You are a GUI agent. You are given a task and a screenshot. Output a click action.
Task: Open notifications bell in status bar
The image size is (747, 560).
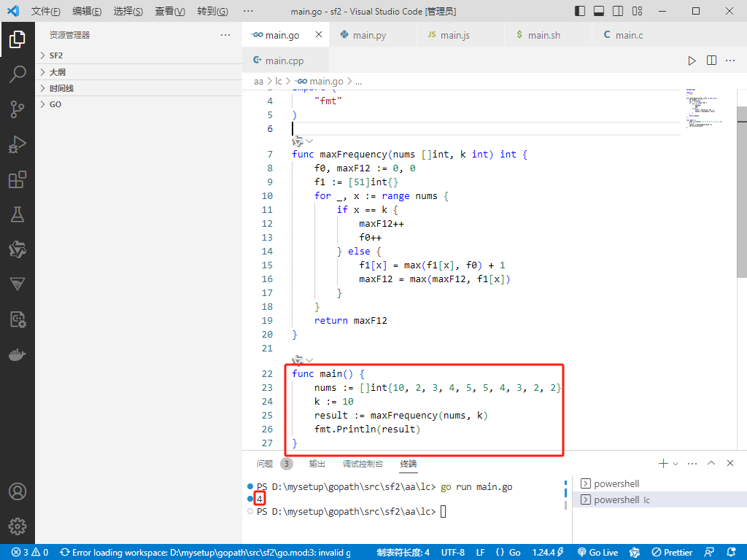[x=732, y=553]
